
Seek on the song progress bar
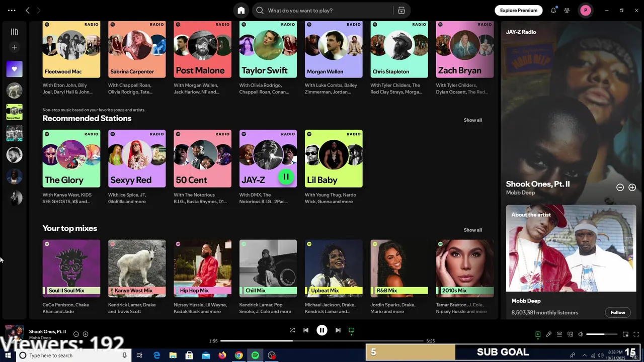click(322, 341)
